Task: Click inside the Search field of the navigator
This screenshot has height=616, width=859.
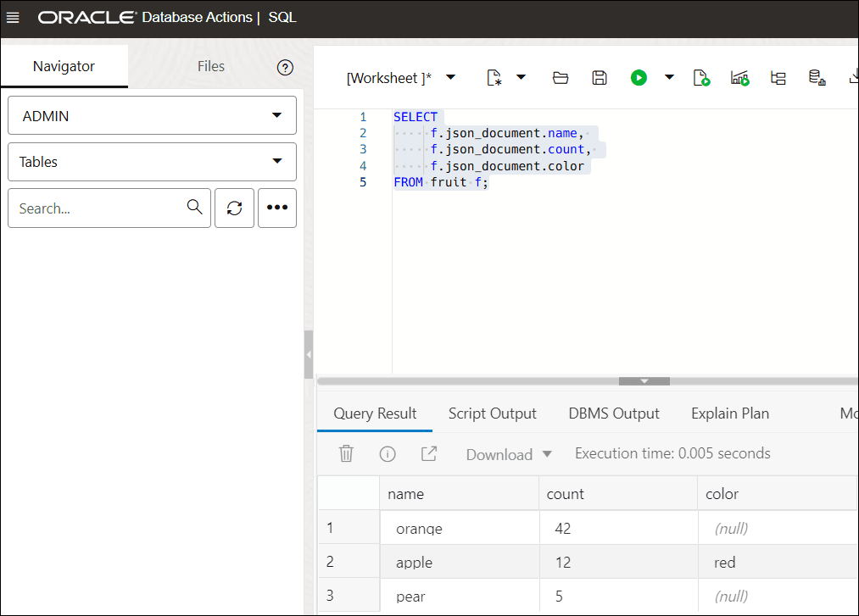Action: [93, 208]
